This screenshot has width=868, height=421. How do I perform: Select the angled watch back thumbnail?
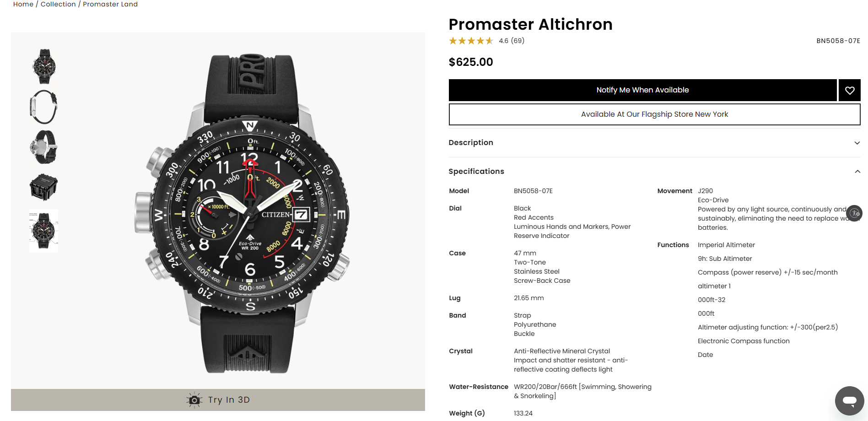tap(44, 147)
